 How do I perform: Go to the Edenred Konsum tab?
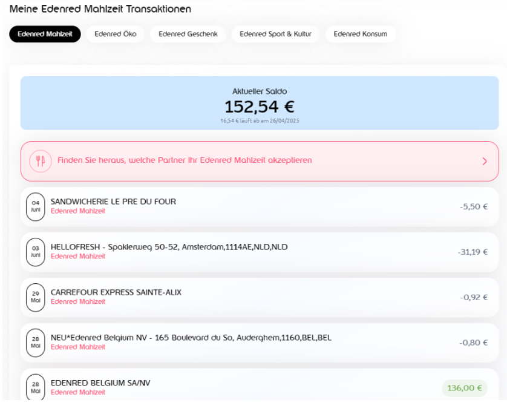click(360, 34)
